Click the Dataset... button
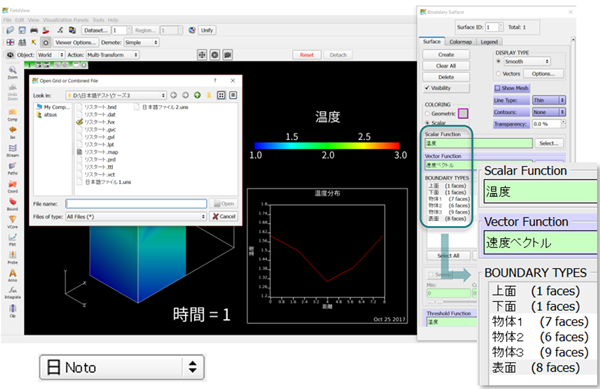 tap(96, 30)
